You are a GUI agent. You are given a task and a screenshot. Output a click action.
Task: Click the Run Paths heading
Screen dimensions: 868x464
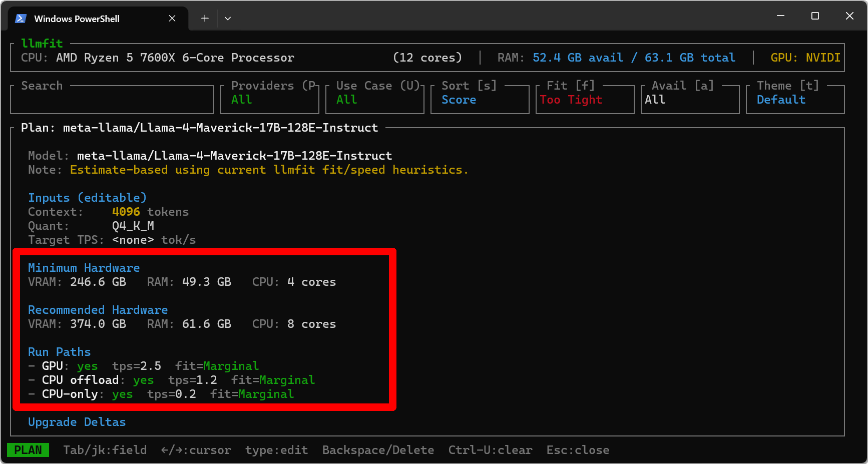(x=60, y=352)
